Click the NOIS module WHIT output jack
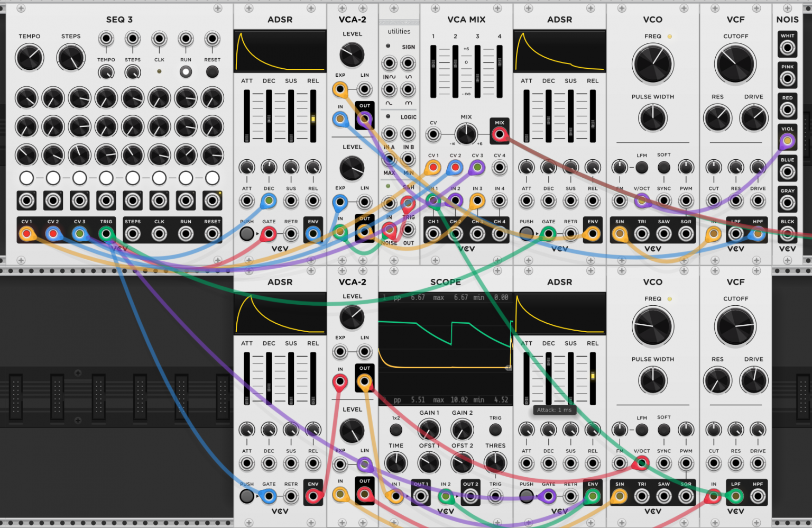The image size is (812, 528). pyautogui.click(x=787, y=48)
